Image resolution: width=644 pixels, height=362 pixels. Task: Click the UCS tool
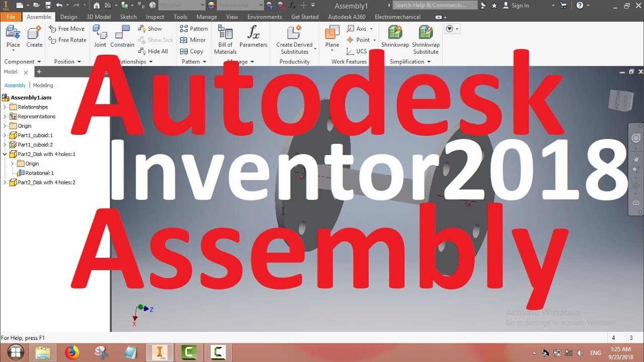[357, 51]
